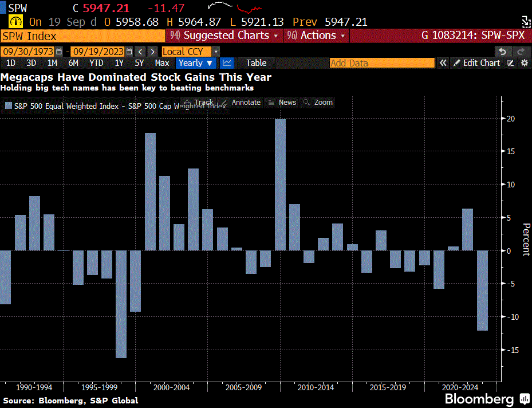The height and width of the screenshot is (408, 532).
Task: Undo the last chart change
Action: 502,52
